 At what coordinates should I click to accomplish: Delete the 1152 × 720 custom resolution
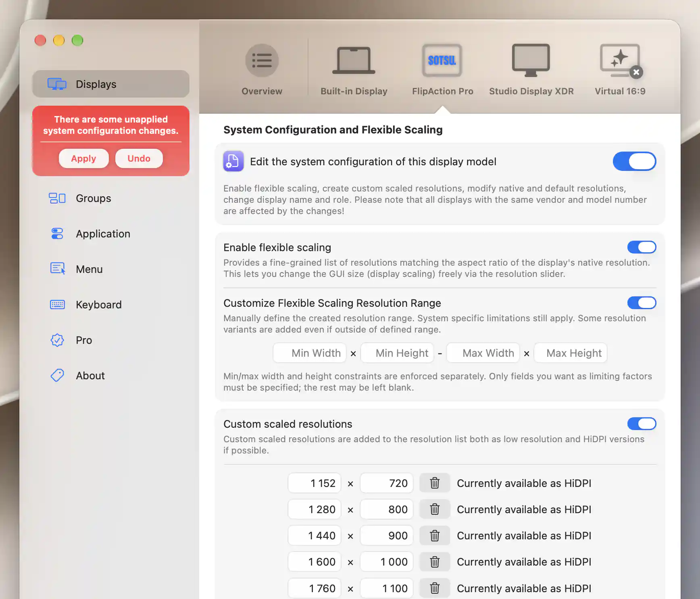point(435,483)
